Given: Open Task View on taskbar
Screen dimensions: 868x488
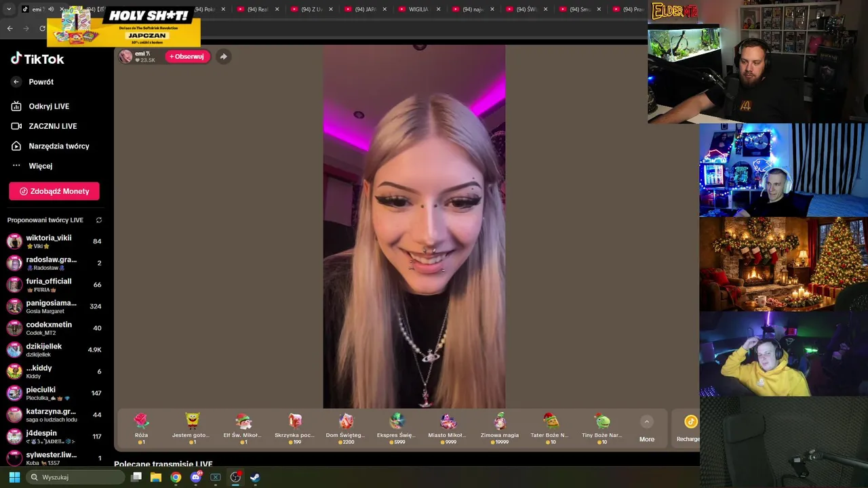Looking at the screenshot, I should (x=136, y=477).
